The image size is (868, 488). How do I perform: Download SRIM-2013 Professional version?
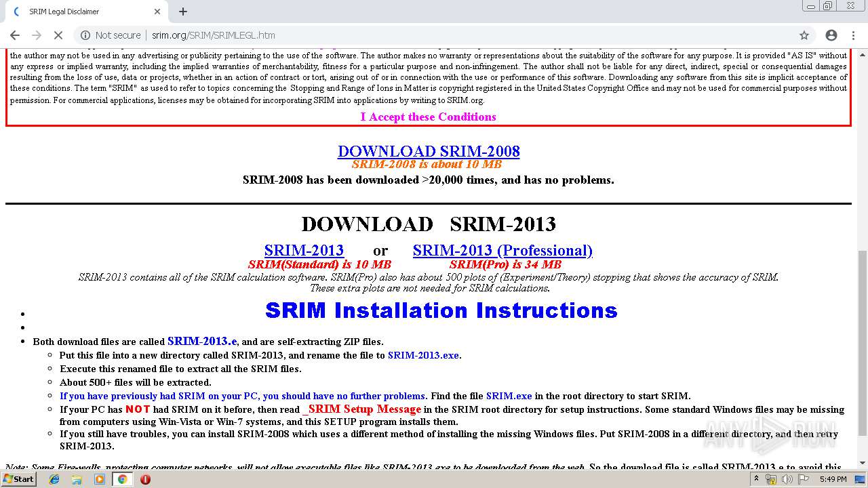502,250
